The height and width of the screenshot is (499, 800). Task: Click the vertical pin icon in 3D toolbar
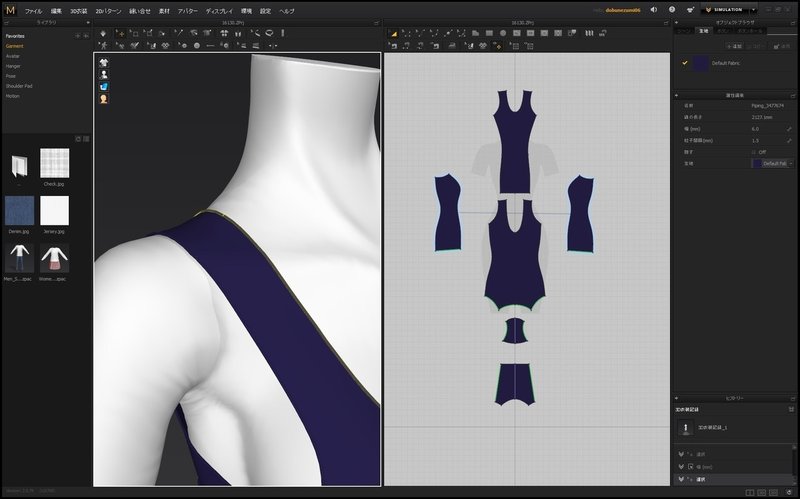pos(283,33)
